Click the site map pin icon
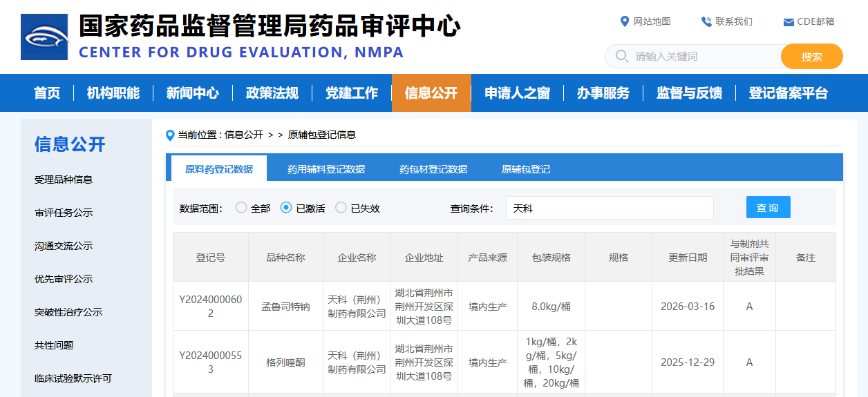Viewport: 868px width, 397px height. pyautogui.click(x=625, y=21)
